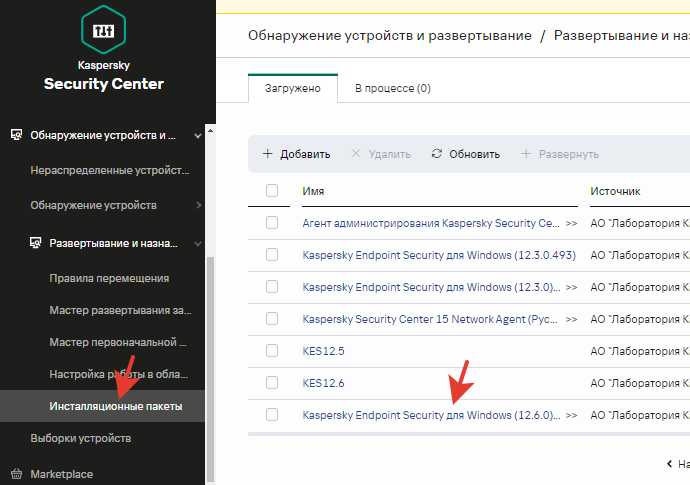The width and height of the screenshot is (690, 485).
Task: Click the Обнаружение устройств и развертывание breadcrumb
Action: (390, 35)
